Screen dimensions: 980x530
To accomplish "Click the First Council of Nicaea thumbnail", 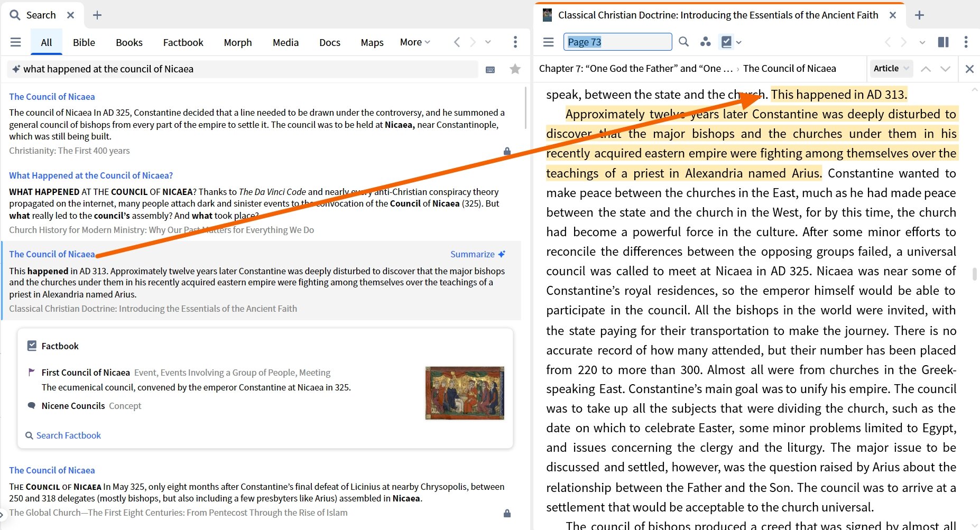I will pos(465,393).
